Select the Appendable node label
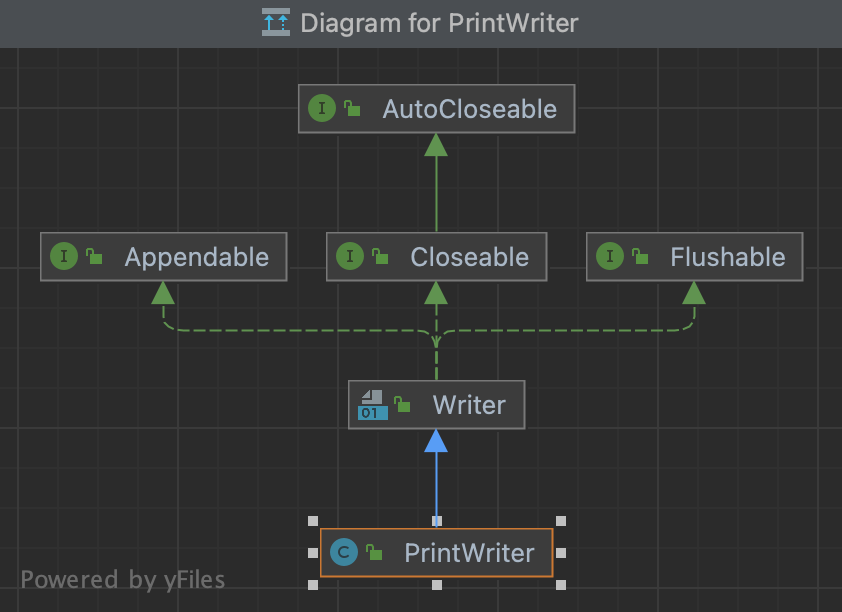Screen dimensions: 842x612 click(196, 257)
